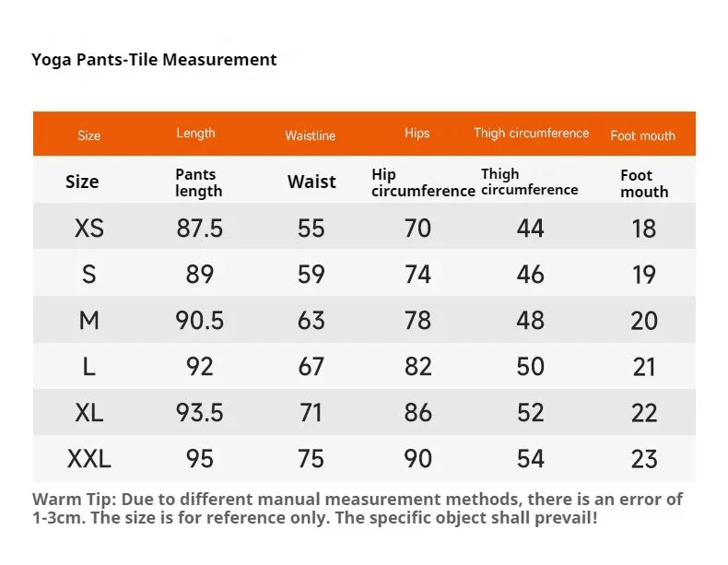This screenshot has width=728, height=565.
Task: Click the orange Hips header cell
Action: coord(417,134)
